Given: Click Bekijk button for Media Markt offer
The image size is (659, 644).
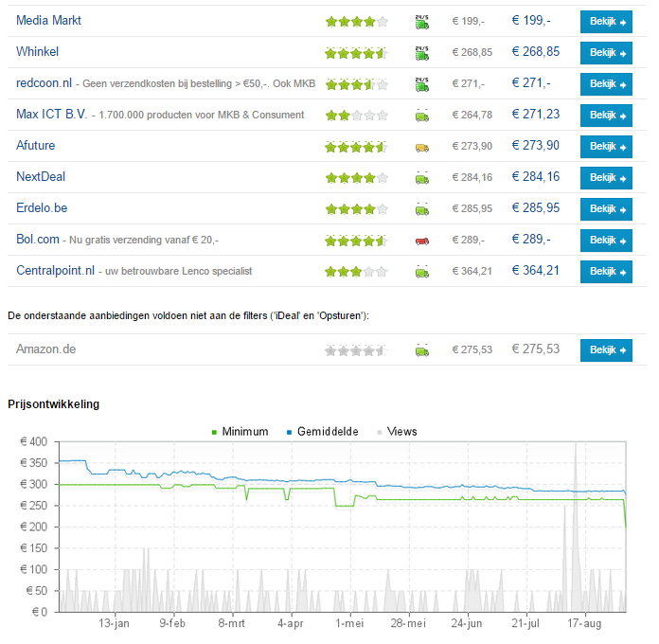Looking at the screenshot, I should pyautogui.click(x=606, y=22).
